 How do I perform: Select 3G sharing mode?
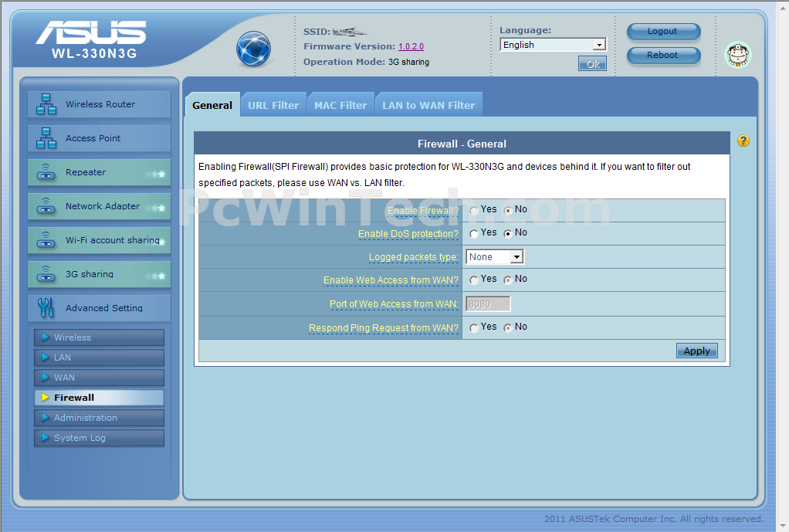(x=99, y=274)
